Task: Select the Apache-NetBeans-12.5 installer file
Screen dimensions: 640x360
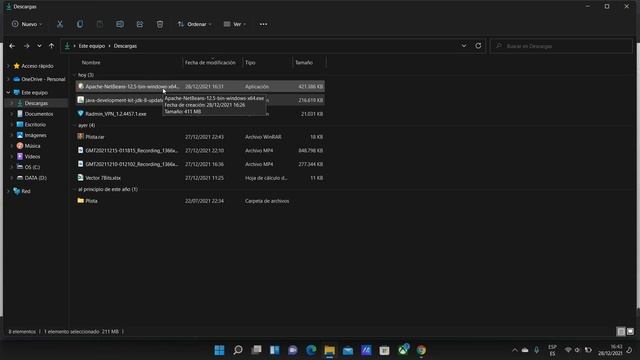Action: pyautogui.click(x=200, y=87)
